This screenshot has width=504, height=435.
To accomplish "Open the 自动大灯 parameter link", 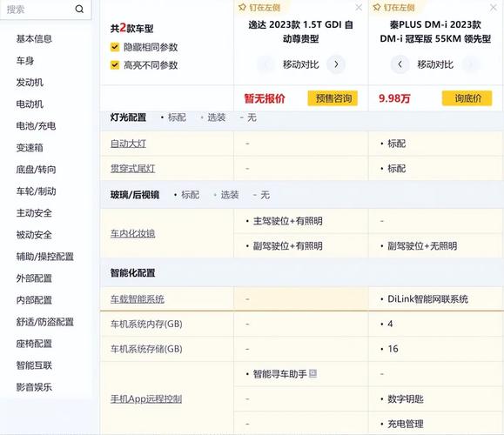I will pos(128,144).
